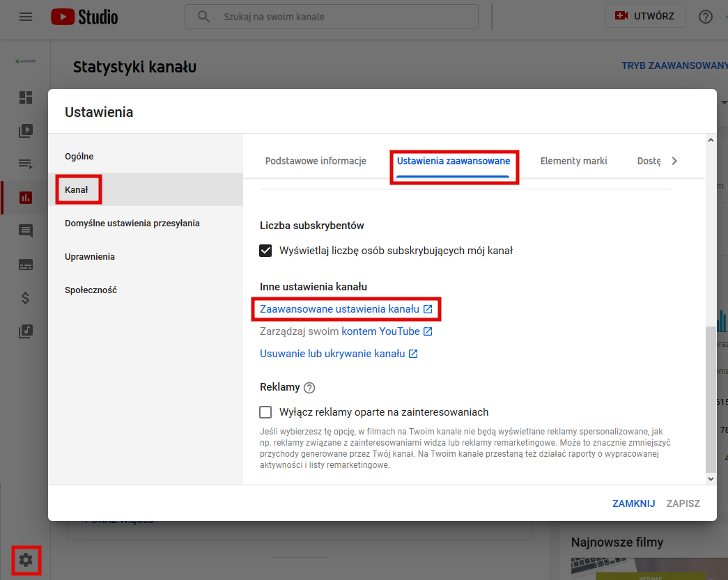Viewport: 728px width, 580px height.
Task: Open the Analytics sidebar icon
Action: (26, 198)
